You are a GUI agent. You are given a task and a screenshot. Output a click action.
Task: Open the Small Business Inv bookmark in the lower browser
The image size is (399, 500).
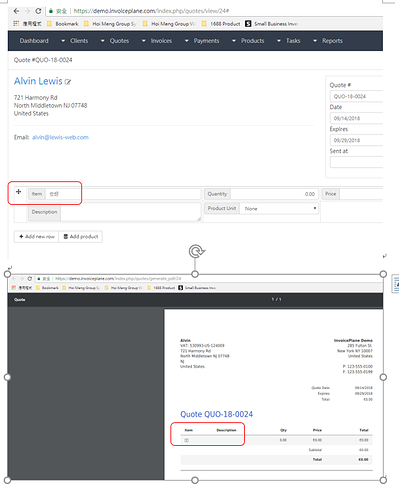tap(197, 288)
